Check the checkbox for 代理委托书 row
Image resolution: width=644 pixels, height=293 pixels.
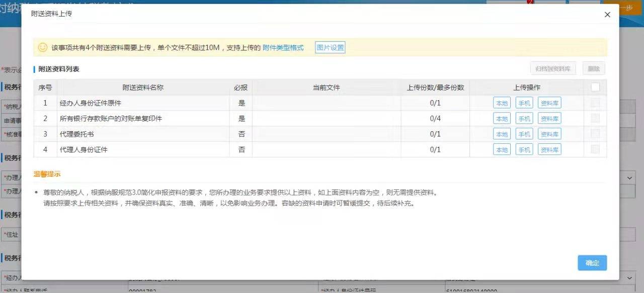(x=595, y=134)
